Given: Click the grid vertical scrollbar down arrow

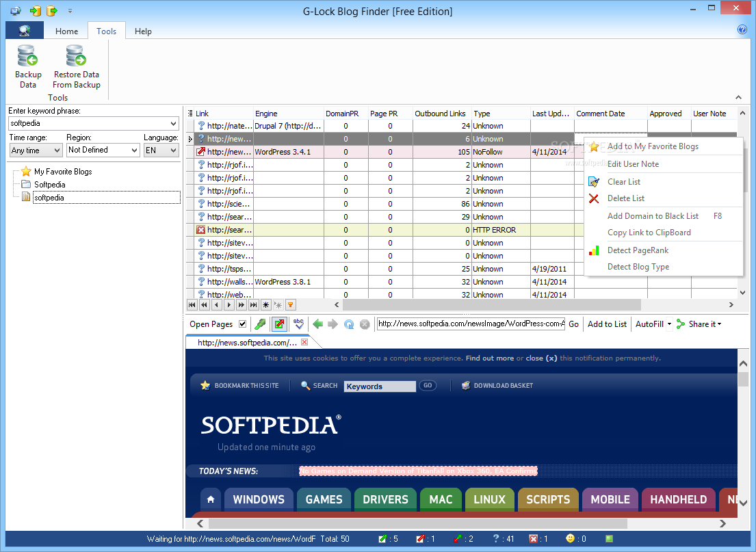Looking at the screenshot, I should (x=742, y=292).
